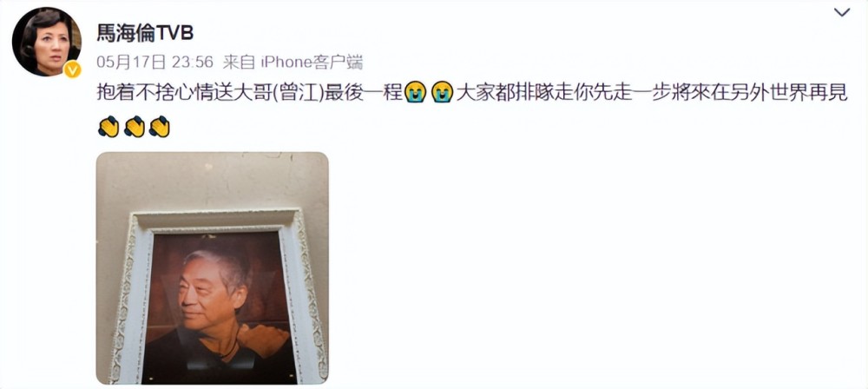Click the yellow verified V badge
The height and width of the screenshot is (389, 868).
(x=73, y=69)
